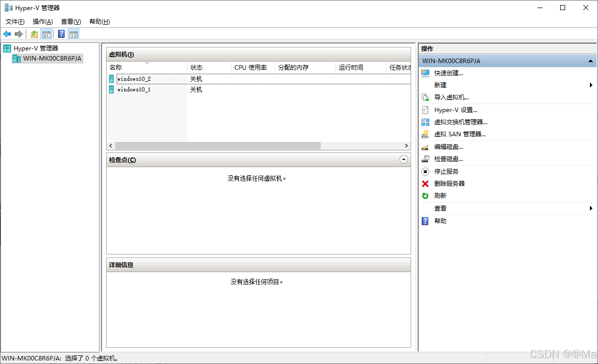
Task: Expand the 新建 submenu arrow
Action: click(591, 85)
